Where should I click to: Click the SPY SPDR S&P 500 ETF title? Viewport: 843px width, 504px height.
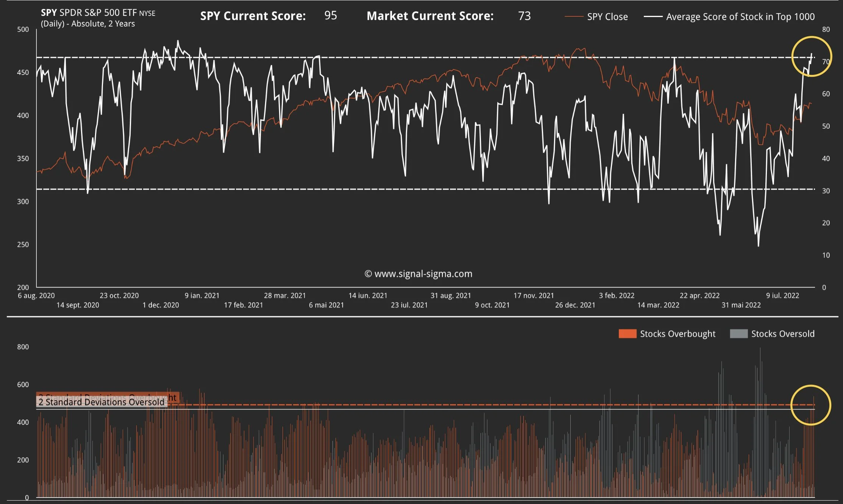[98, 12]
